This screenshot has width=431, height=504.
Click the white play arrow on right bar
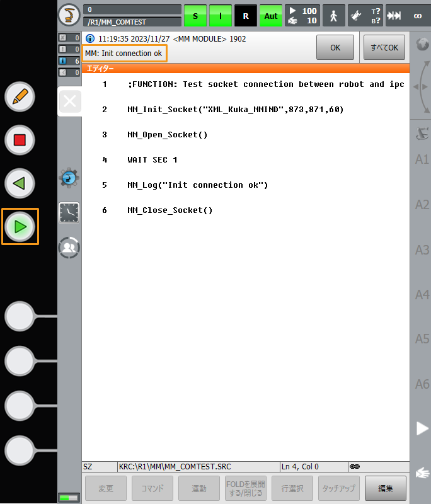point(422,428)
